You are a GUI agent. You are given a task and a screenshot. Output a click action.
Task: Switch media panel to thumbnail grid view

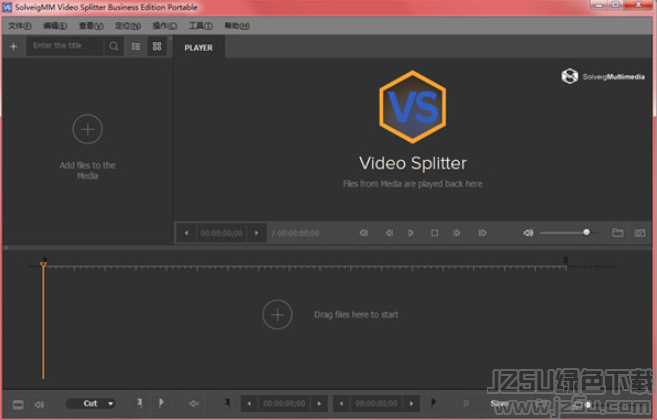coord(157,46)
